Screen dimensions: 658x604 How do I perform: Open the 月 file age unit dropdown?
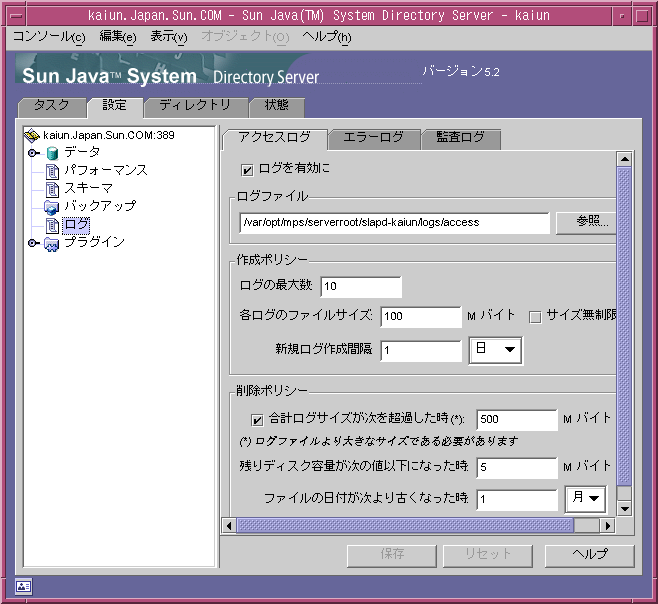point(585,499)
